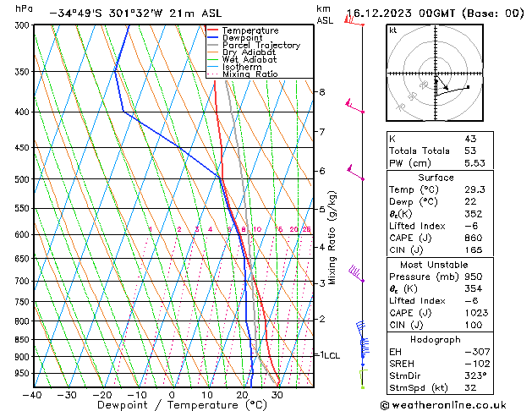Click the gray Parcel Trajectory line sample
Screen dimensions: 532x411
coord(212,45)
